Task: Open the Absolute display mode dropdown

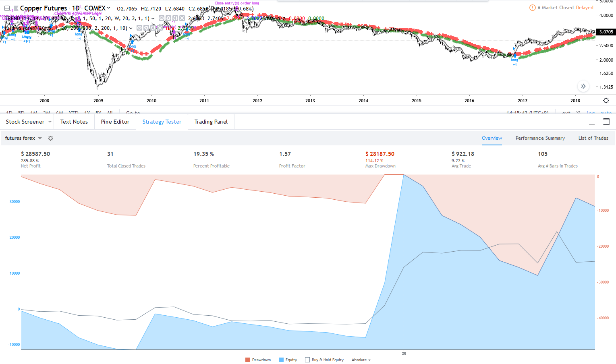Action: tap(361, 360)
